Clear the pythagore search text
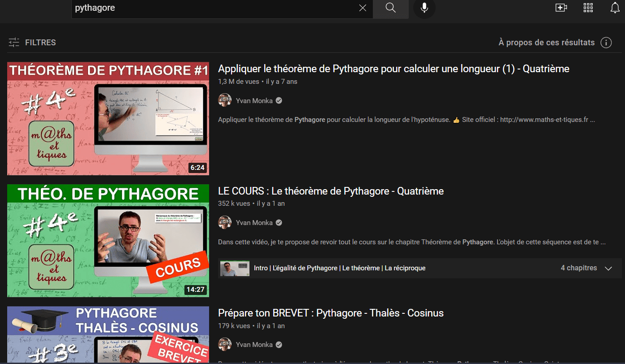 point(363,8)
